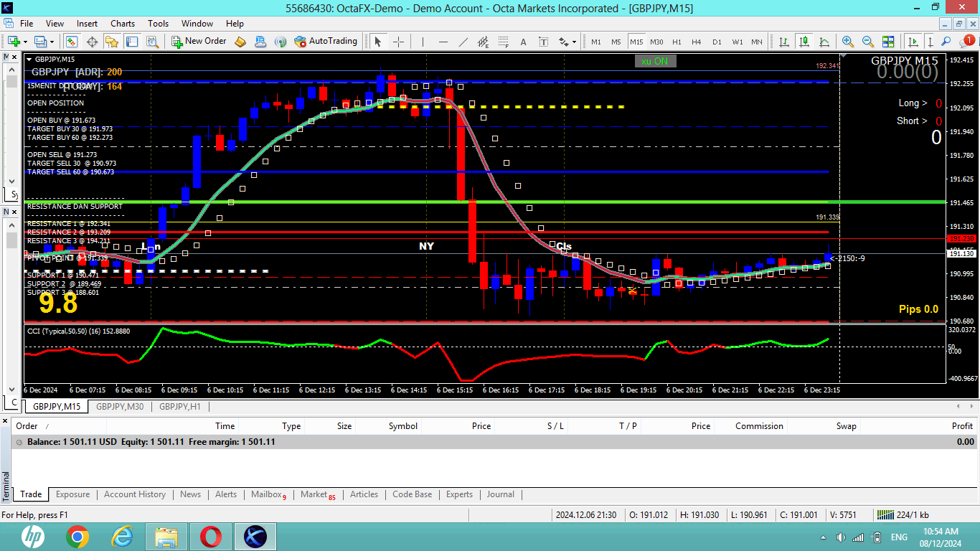Click the xu ON chart button
Viewport: 980px width, 551px height.
655,61
